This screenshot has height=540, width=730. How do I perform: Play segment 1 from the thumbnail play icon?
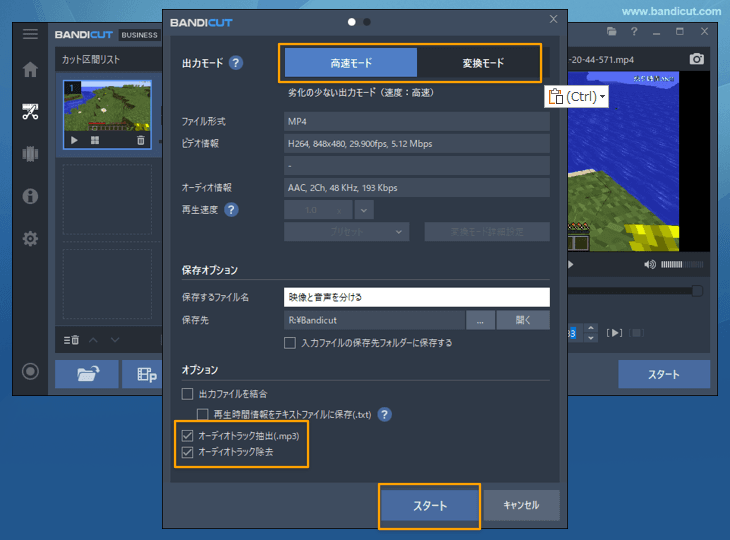point(74,140)
